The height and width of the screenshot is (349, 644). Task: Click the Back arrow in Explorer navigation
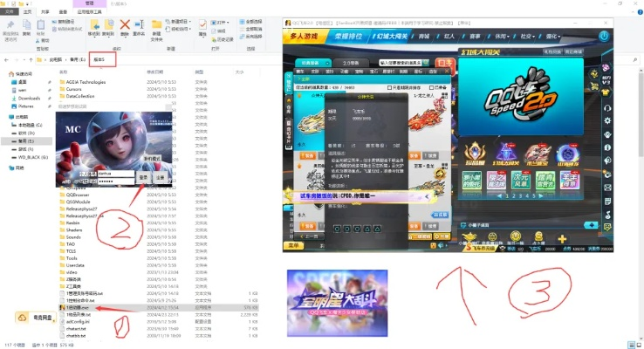6,59
